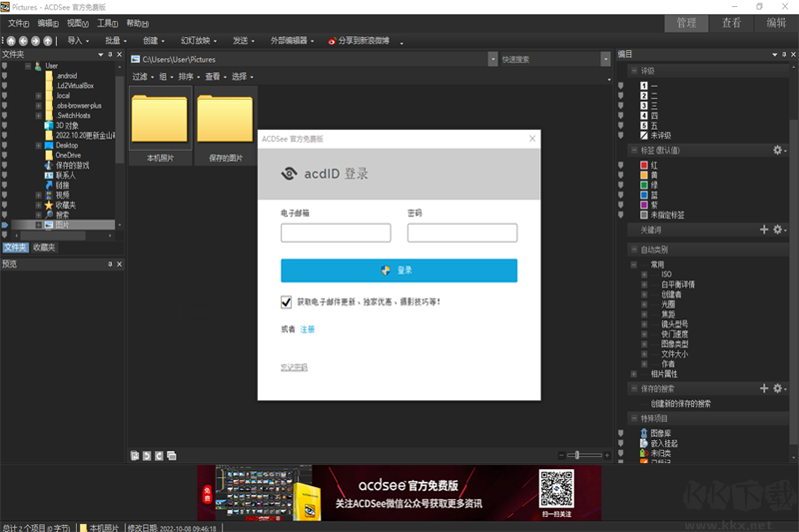Click the blue 登录 button
The image size is (799, 532).
coord(399,270)
